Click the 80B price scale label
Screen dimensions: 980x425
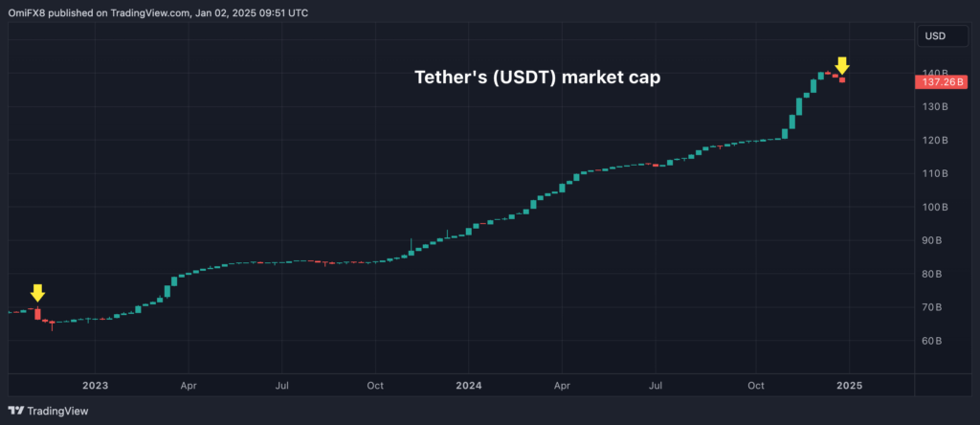pos(932,274)
